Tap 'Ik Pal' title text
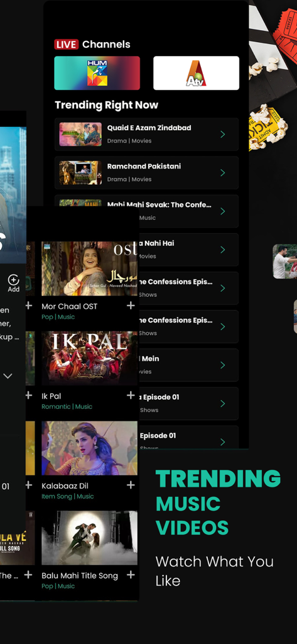This screenshot has height=644, width=297. (x=51, y=396)
